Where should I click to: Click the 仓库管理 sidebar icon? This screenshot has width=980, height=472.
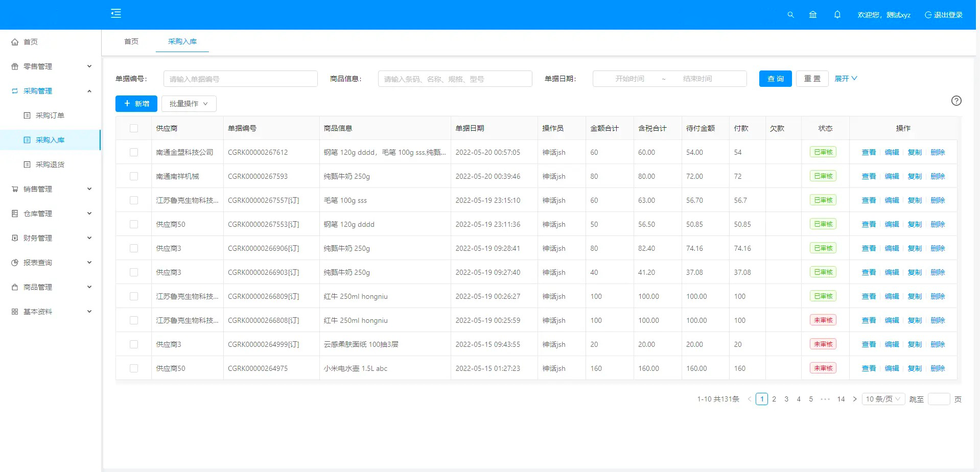coord(15,214)
